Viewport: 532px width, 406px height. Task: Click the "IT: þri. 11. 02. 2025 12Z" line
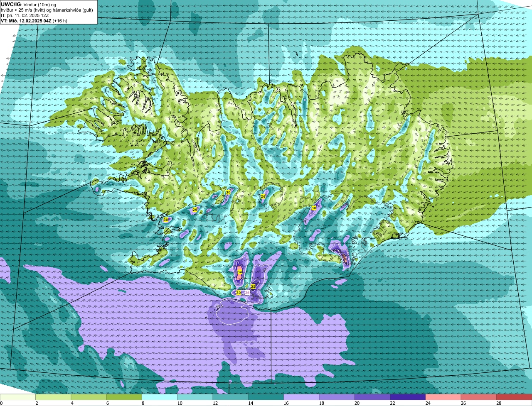25,15
